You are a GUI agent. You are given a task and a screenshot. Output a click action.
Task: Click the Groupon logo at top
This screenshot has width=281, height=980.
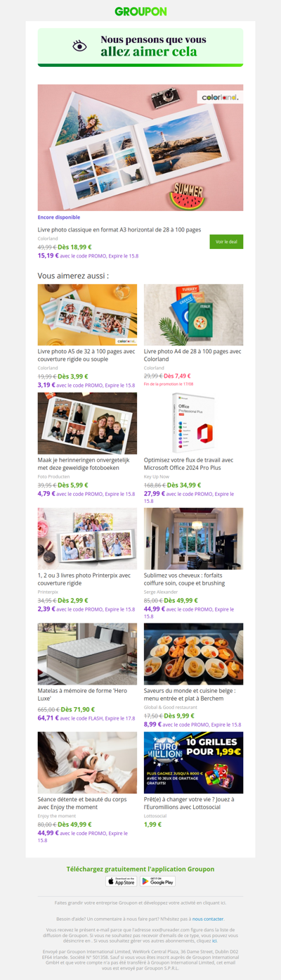(140, 11)
